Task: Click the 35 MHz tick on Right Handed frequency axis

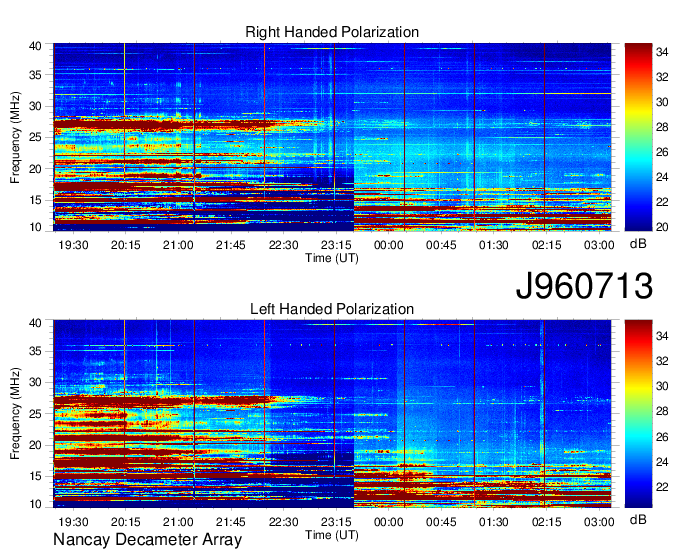Action: click(x=35, y=75)
